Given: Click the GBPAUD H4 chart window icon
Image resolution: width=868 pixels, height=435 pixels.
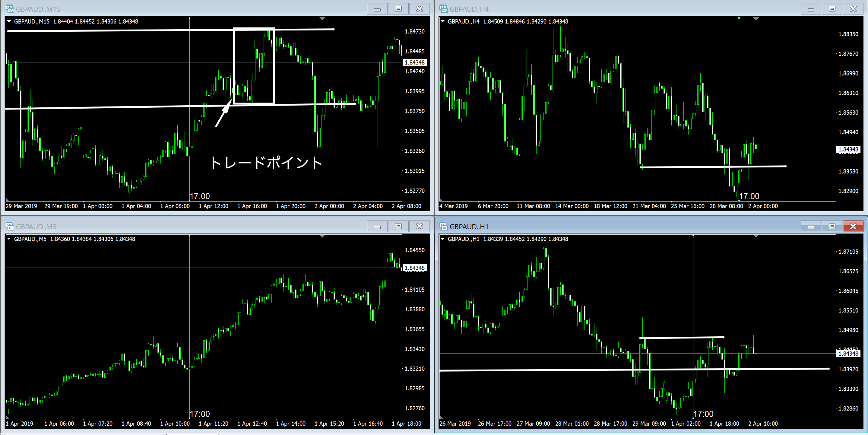Looking at the screenshot, I should (x=443, y=9).
